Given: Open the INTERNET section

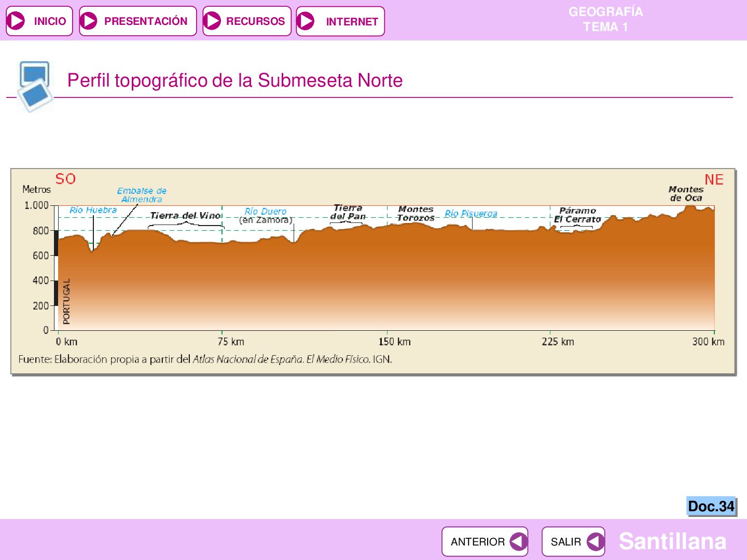Looking at the screenshot, I should point(340,21).
